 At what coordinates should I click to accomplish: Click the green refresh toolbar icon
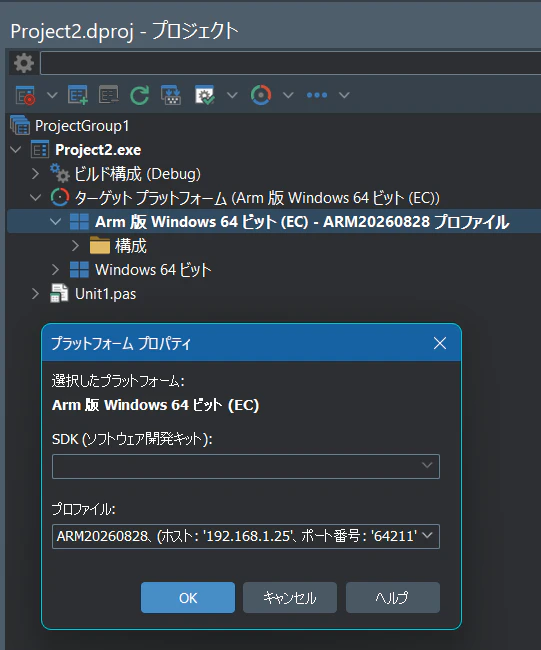[x=139, y=95]
